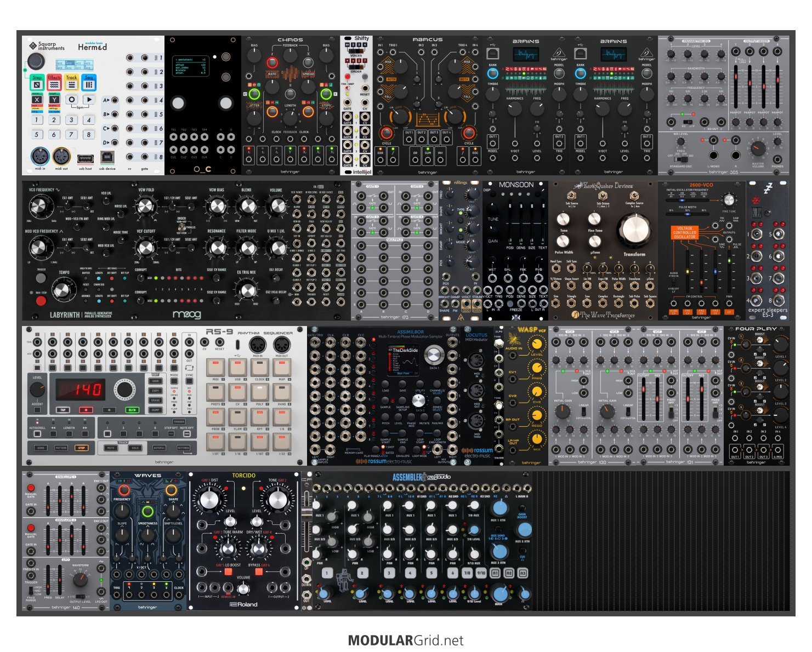Click the Torcido LO BOOST button
Image resolution: width=812 pixels, height=652 pixels.
coord(228,572)
